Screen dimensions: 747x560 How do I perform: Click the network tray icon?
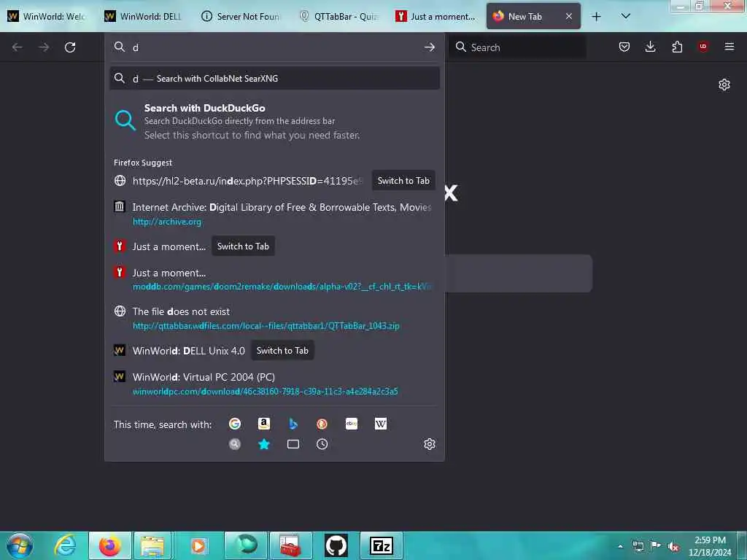638,547
